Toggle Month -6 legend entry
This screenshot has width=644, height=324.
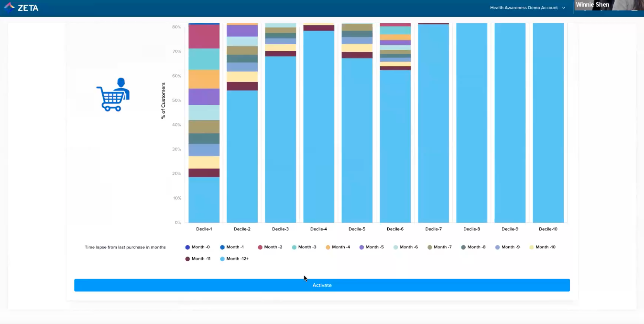tap(406, 247)
